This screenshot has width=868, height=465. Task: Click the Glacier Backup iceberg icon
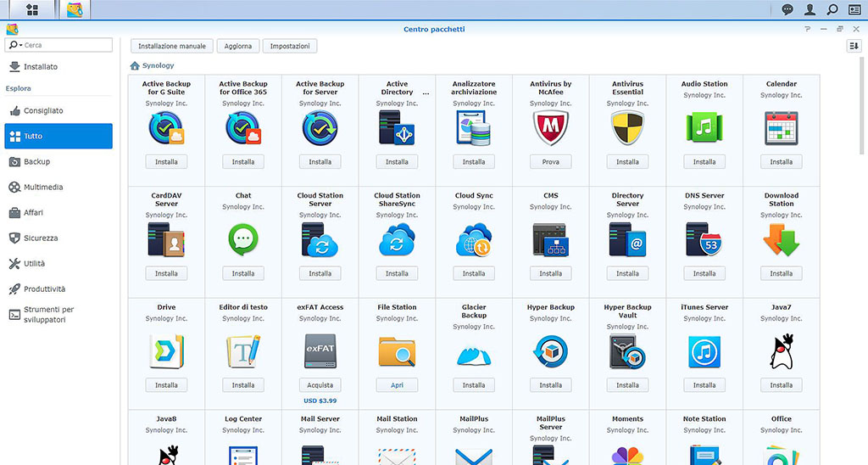pos(474,355)
